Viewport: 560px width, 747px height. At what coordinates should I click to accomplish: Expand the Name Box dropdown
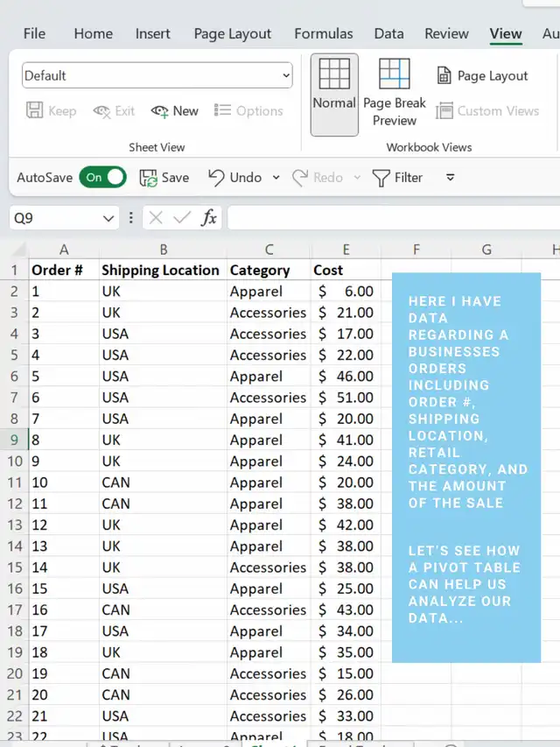pos(108,218)
